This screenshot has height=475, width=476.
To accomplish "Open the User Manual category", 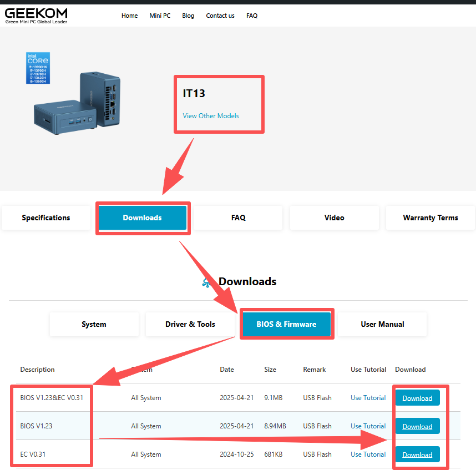I will pos(382,324).
